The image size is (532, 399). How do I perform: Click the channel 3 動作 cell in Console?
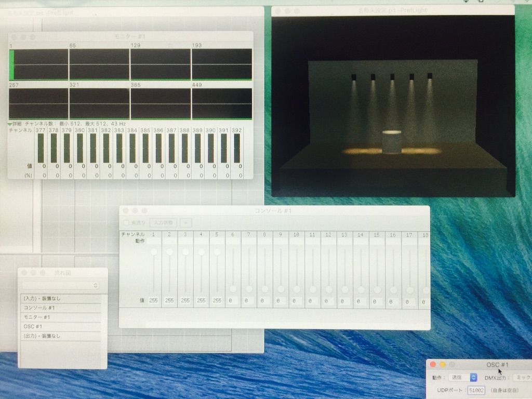click(x=185, y=241)
